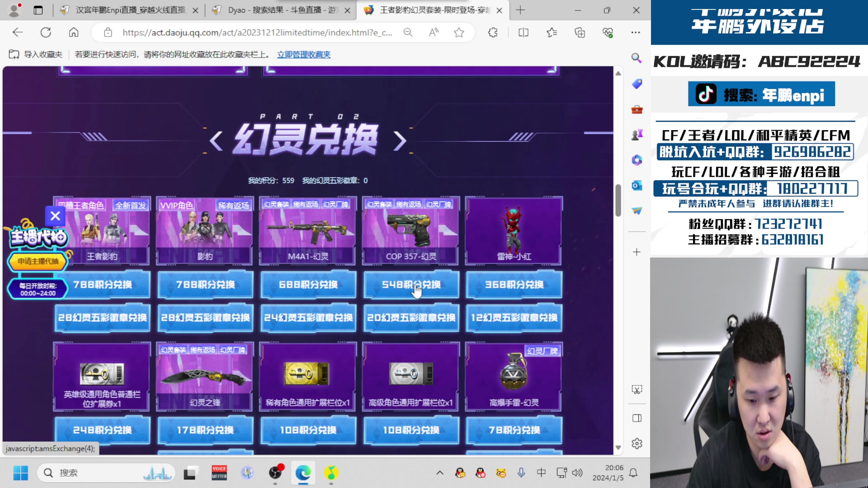Open Edge from taskbar
This screenshot has height=488, width=868.
[x=303, y=473]
